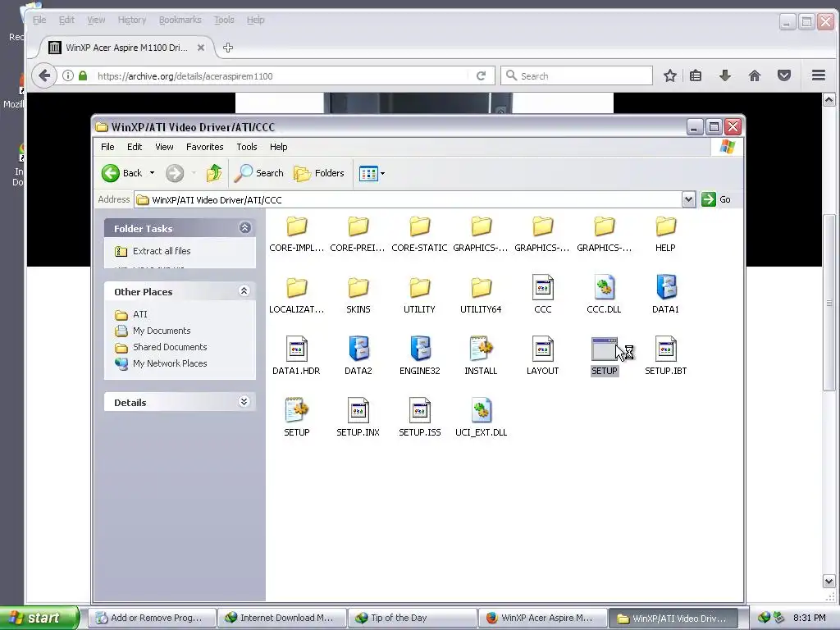Open My Documents link
This screenshot has height=630, width=840.
click(162, 331)
